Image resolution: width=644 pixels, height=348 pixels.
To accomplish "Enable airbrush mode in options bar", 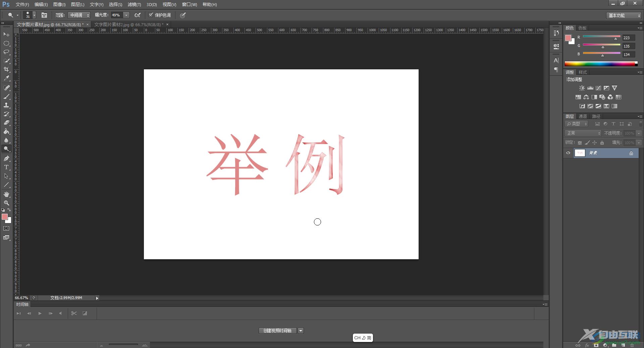I will (138, 15).
